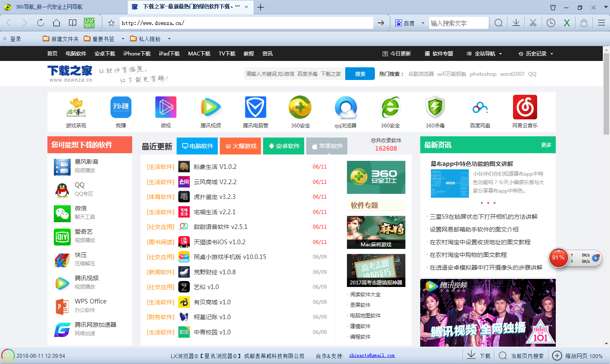This screenshot has width=610, height=364.
Task: Open a new tab with plus icon
Action: [x=261, y=7]
